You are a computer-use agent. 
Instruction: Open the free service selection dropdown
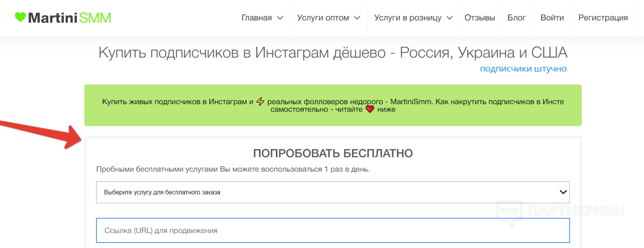tap(333, 192)
